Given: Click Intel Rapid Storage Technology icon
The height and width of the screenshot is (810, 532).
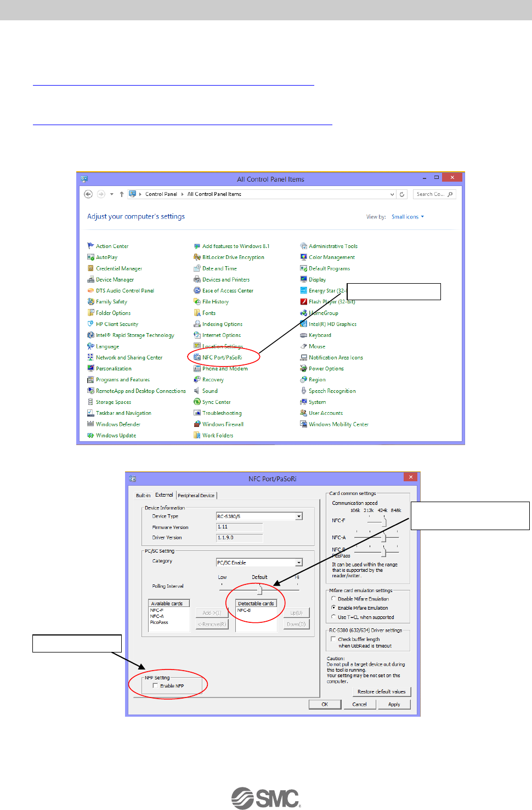Looking at the screenshot, I should click(90, 335).
